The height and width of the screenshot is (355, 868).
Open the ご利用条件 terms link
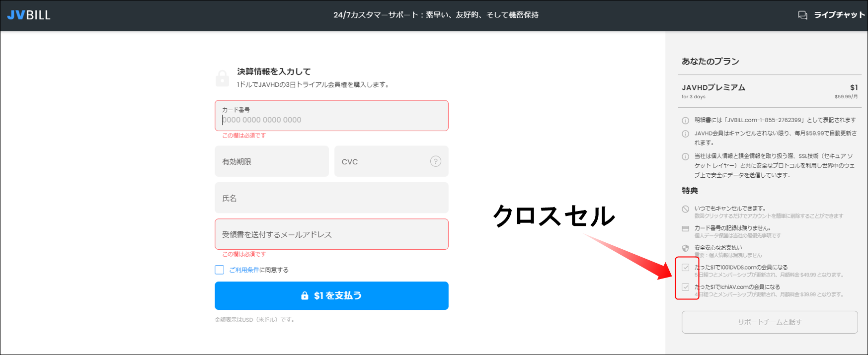(x=244, y=270)
